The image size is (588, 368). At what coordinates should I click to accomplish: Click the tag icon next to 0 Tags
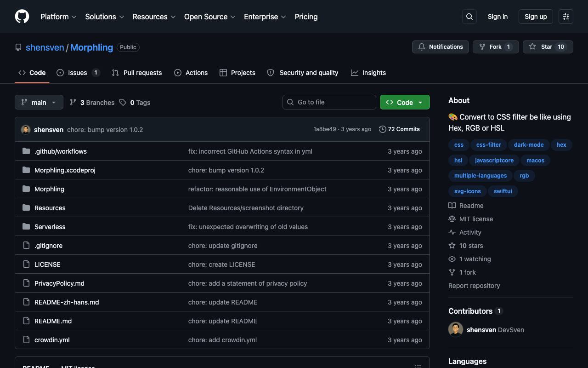123,102
